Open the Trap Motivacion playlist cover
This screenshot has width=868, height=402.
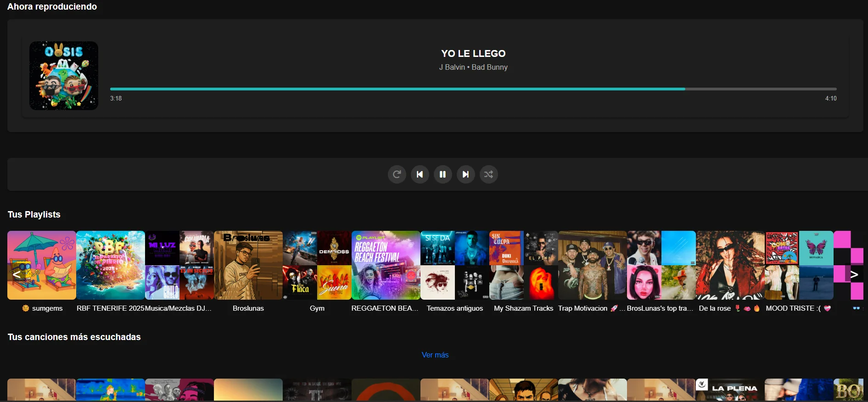click(x=593, y=265)
